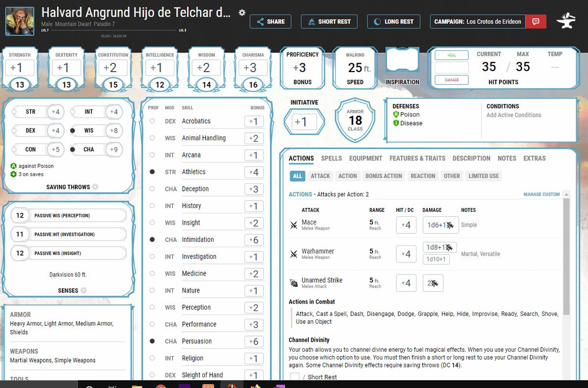Click the Persuasion proficiency dot
Screen dimensions: 588x388
(152, 341)
